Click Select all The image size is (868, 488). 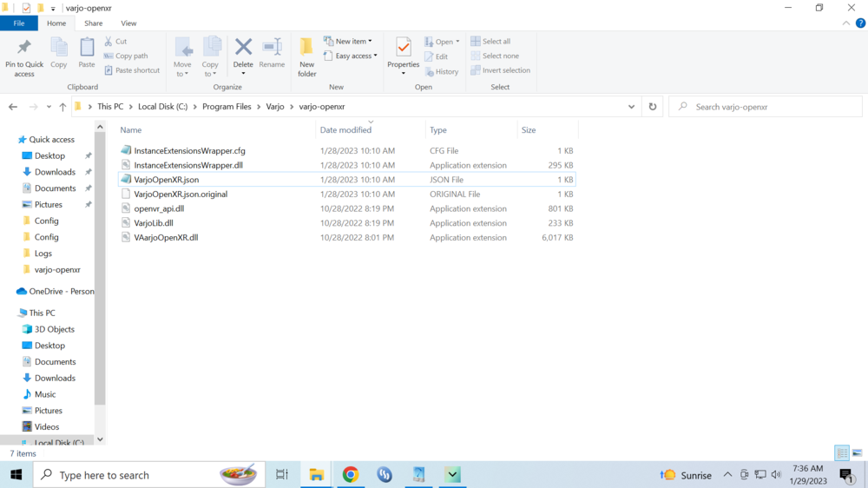(490, 42)
